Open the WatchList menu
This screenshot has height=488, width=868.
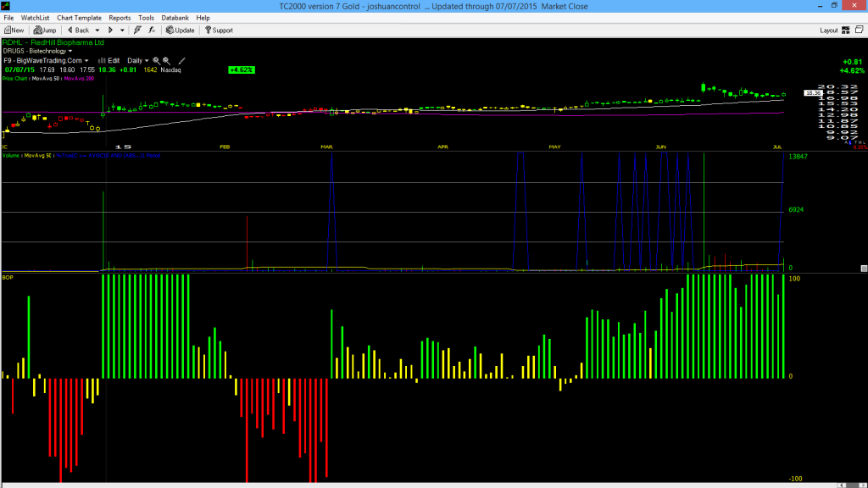[x=35, y=18]
